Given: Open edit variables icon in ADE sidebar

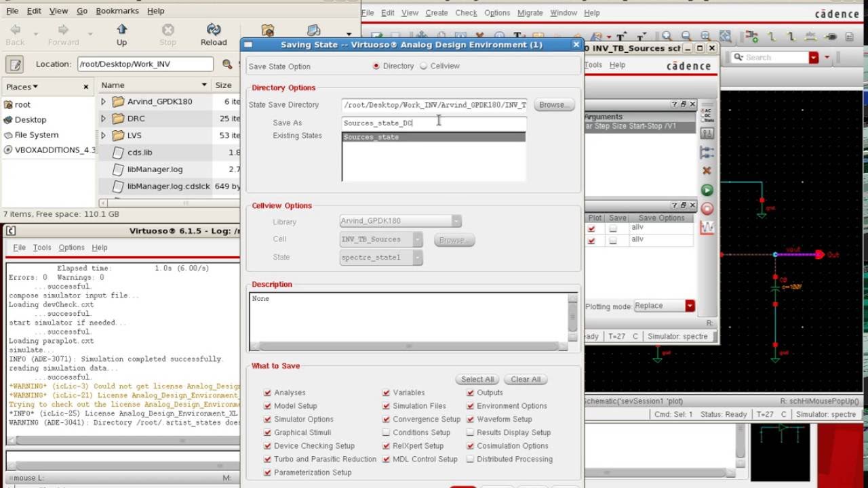Looking at the screenshot, I should coord(707,134).
